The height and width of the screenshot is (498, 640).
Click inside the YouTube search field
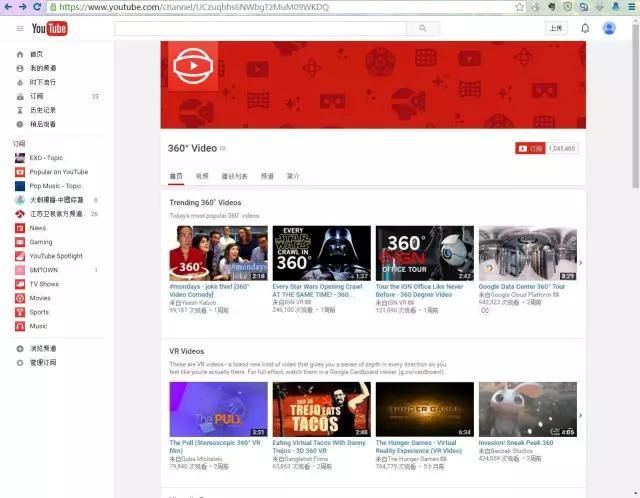(x=260, y=28)
